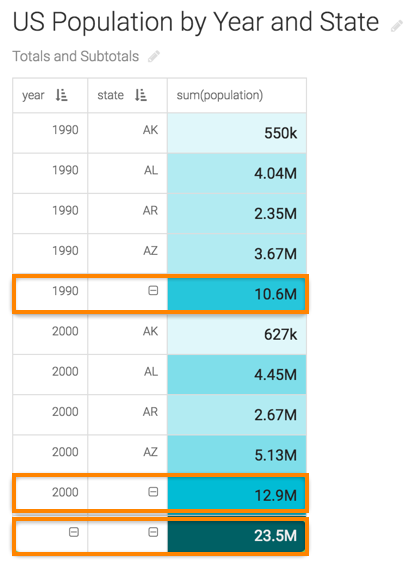Click the 550k population cell
Viewport: 416px width, 575px height.
tap(237, 133)
